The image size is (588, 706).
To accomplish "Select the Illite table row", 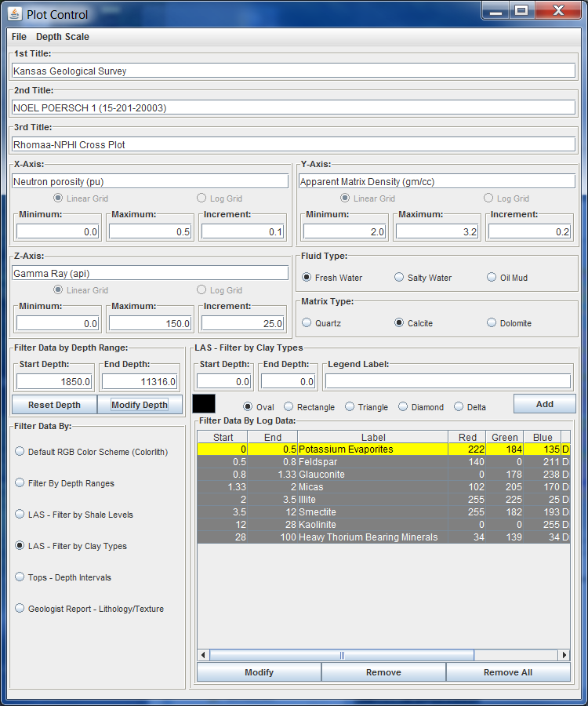I will 383,500.
